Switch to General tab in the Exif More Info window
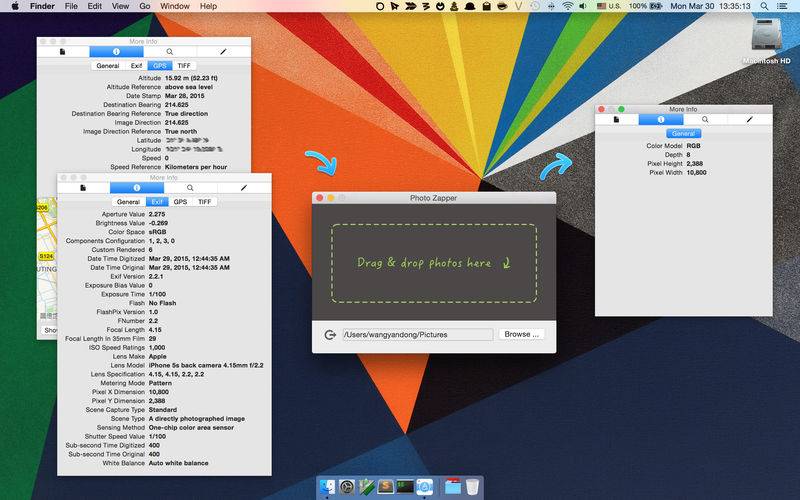Image resolution: width=800 pixels, height=500 pixels. tap(128, 202)
